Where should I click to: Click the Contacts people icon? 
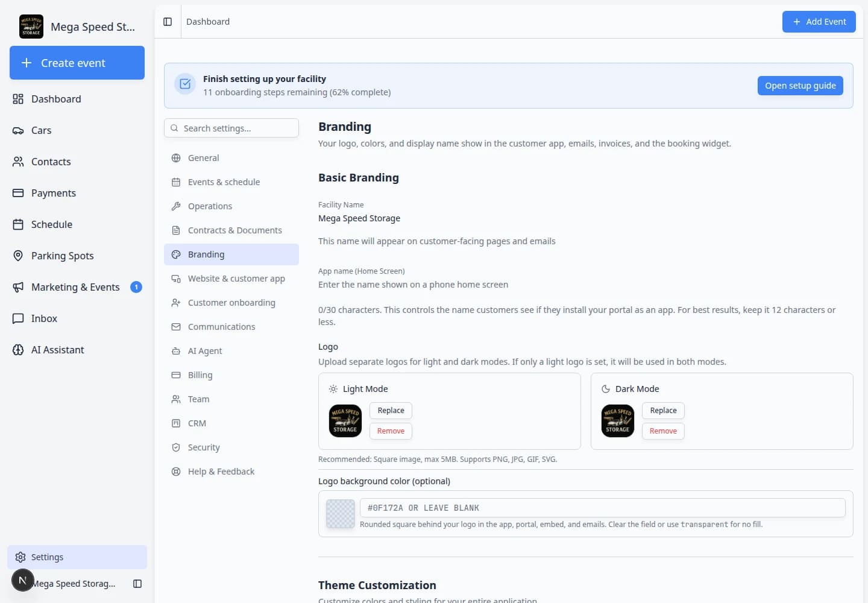[18, 162]
